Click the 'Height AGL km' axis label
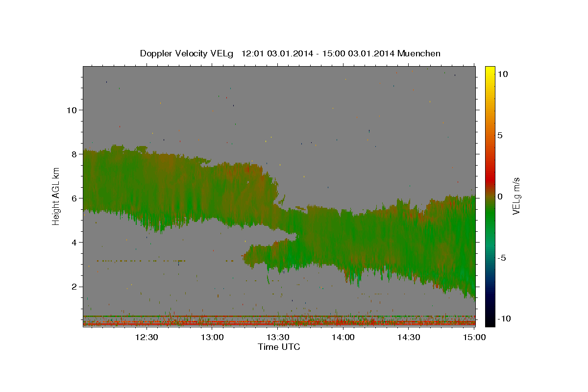 tap(56, 196)
